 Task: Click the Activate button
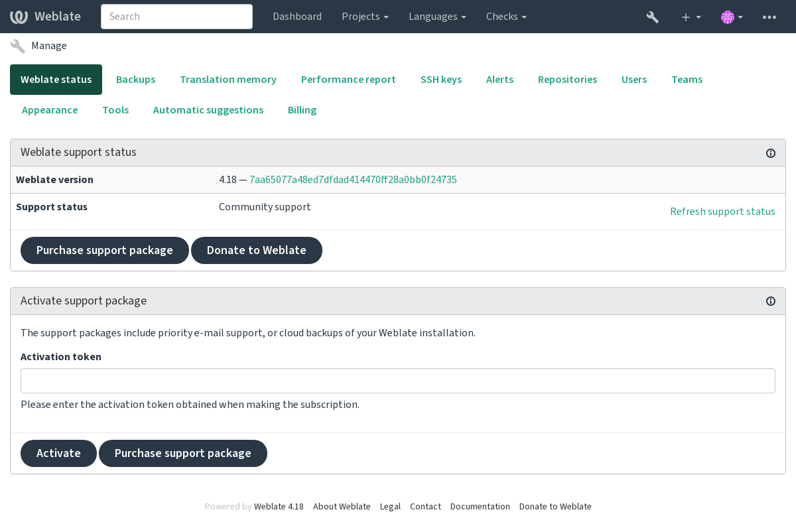point(58,454)
